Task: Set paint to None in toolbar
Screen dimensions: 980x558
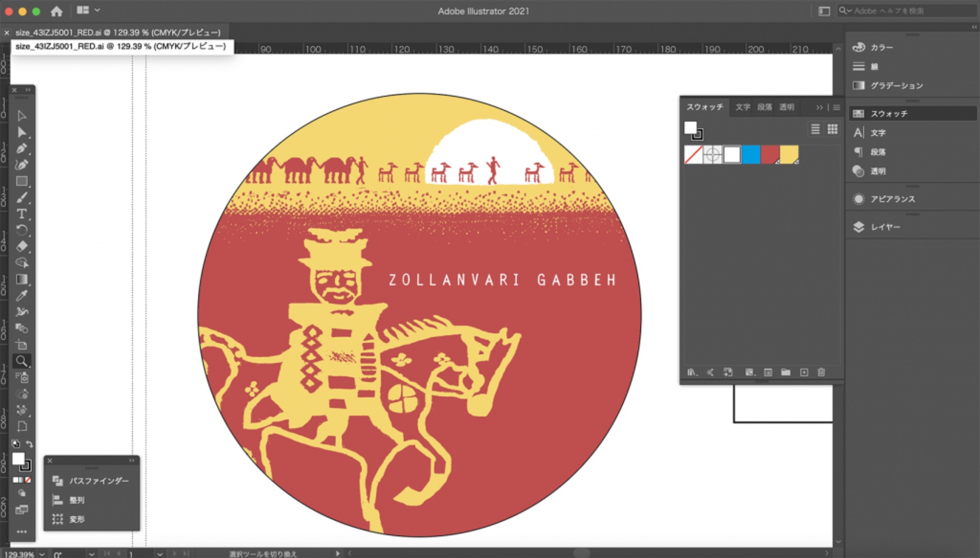Action: [x=28, y=480]
